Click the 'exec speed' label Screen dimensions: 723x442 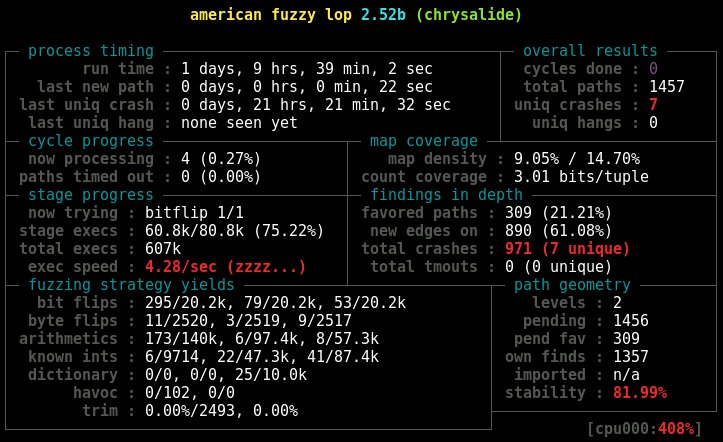pos(73,266)
